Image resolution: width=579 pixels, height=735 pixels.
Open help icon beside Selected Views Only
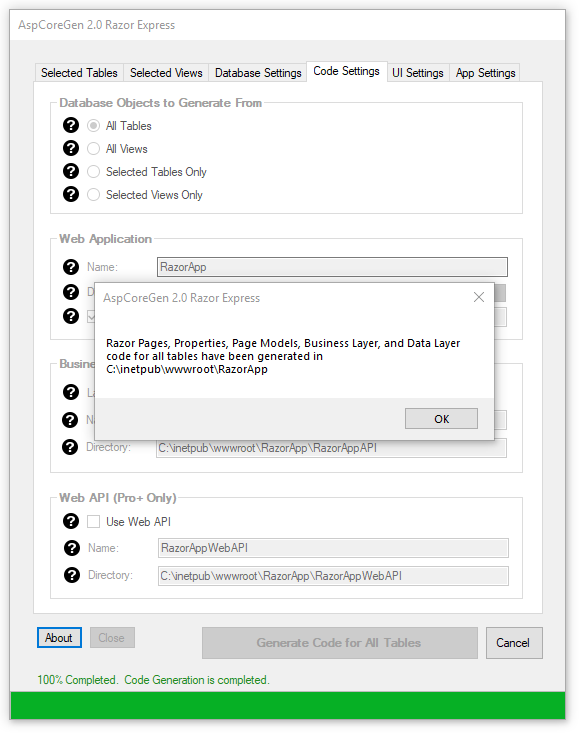[71, 194]
